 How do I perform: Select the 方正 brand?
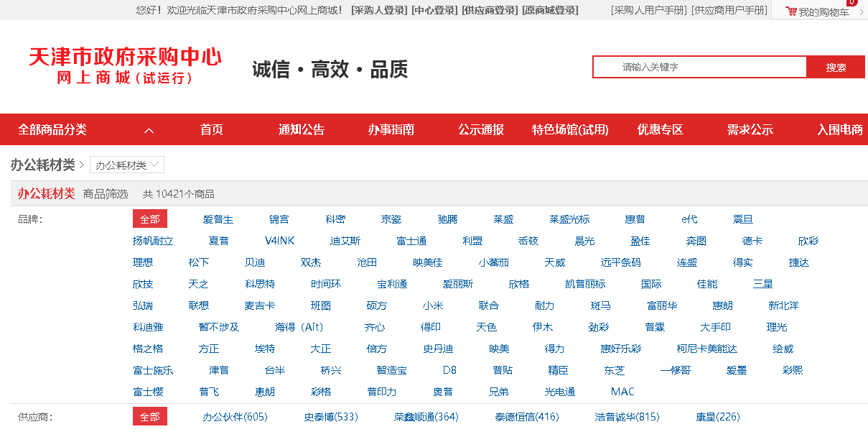(x=209, y=349)
